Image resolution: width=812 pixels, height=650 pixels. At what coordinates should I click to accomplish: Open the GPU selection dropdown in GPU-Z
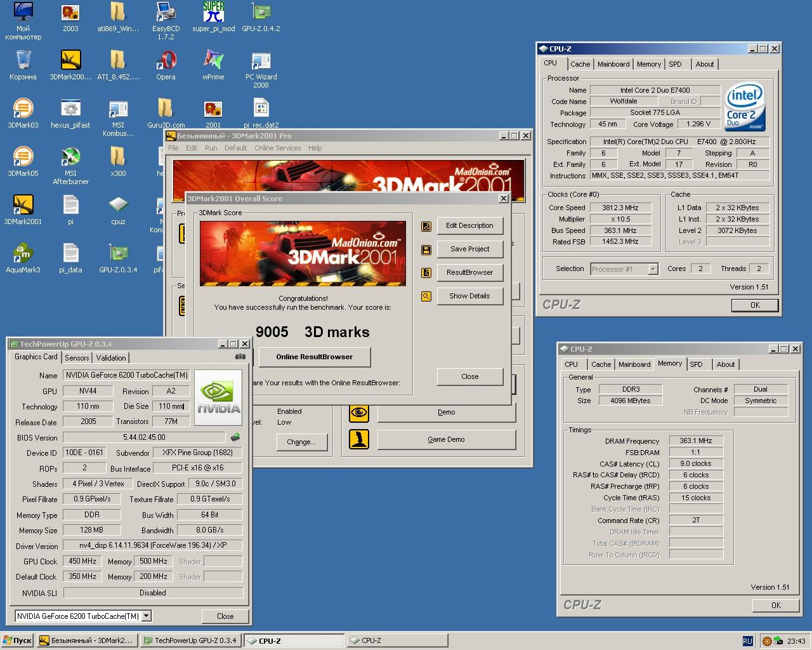[x=147, y=616]
